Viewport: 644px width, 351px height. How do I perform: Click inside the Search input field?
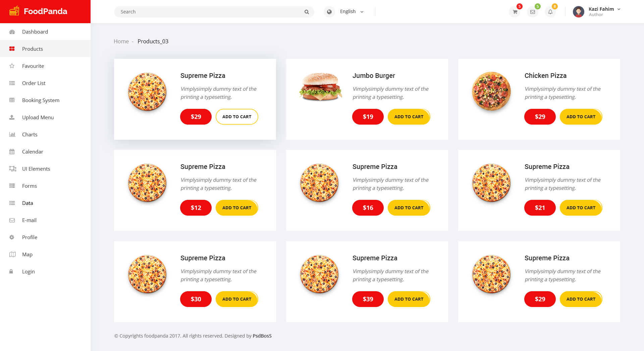pyautogui.click(x=201, y=11)
